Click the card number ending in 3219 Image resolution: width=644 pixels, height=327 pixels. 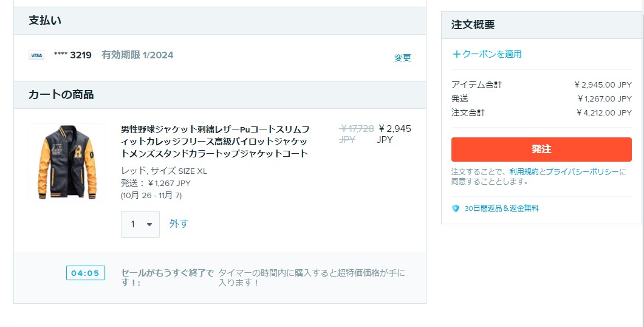click(x=73, y=55)
